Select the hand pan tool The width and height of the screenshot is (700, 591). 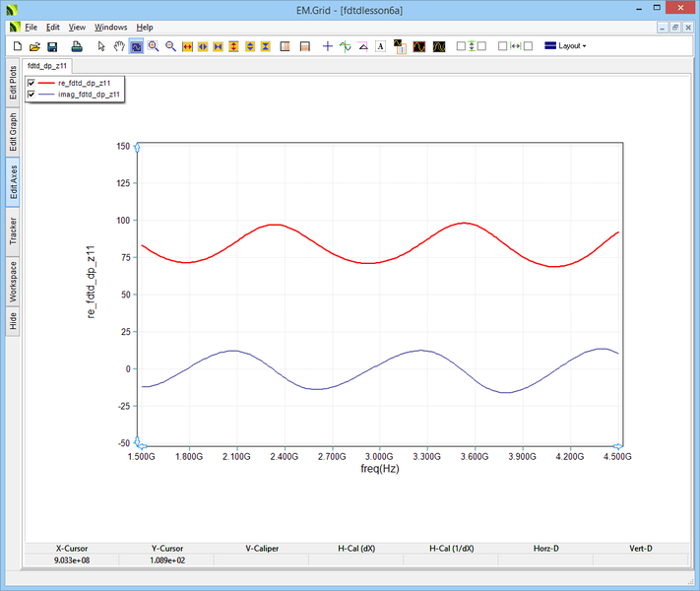coord(119,46)
